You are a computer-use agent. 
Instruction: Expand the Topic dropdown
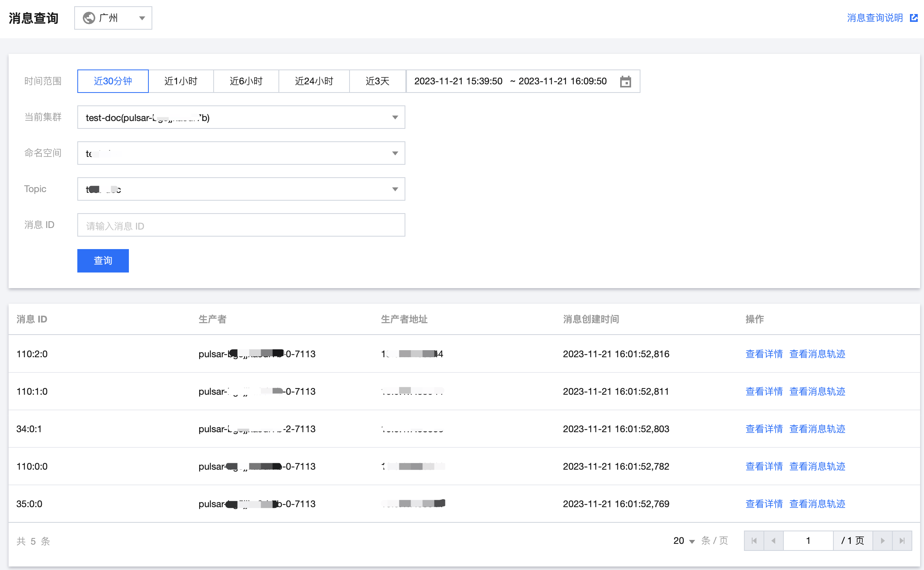tap(241, 189)
